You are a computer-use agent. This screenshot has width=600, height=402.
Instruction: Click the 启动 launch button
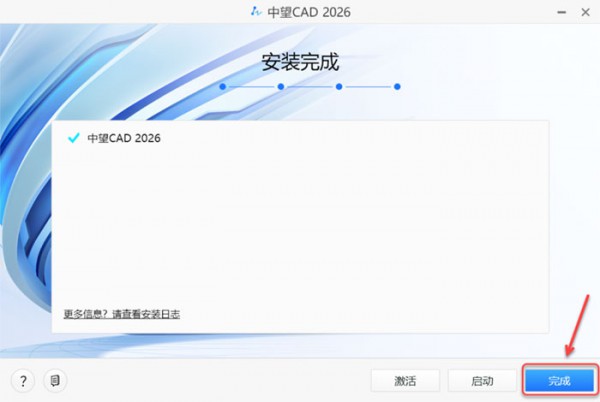[482, 381]
